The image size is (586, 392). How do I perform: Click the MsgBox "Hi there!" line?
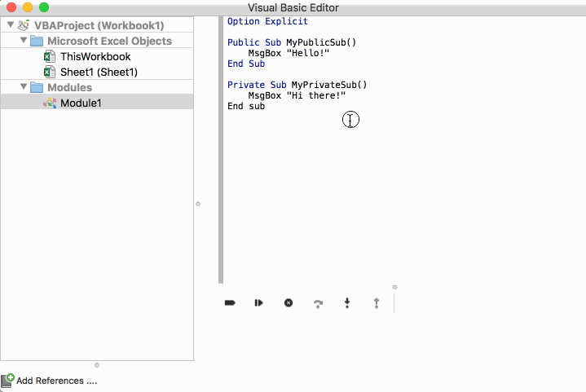click(x=297, y=95)
